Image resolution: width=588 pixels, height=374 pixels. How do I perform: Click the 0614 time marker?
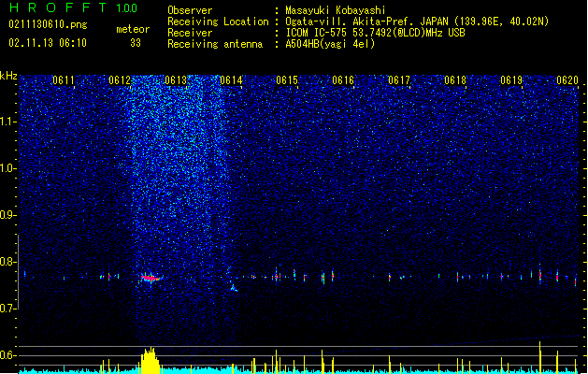231,80
